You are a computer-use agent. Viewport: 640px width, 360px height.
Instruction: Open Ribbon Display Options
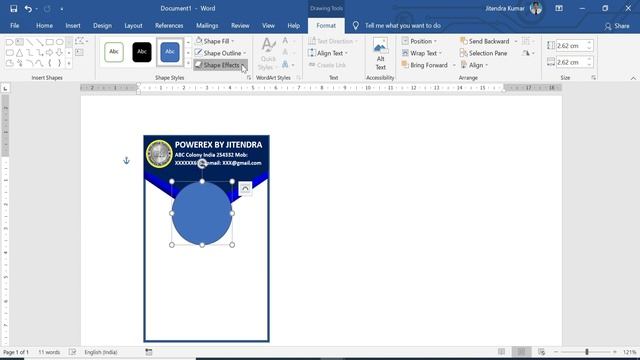559,8
